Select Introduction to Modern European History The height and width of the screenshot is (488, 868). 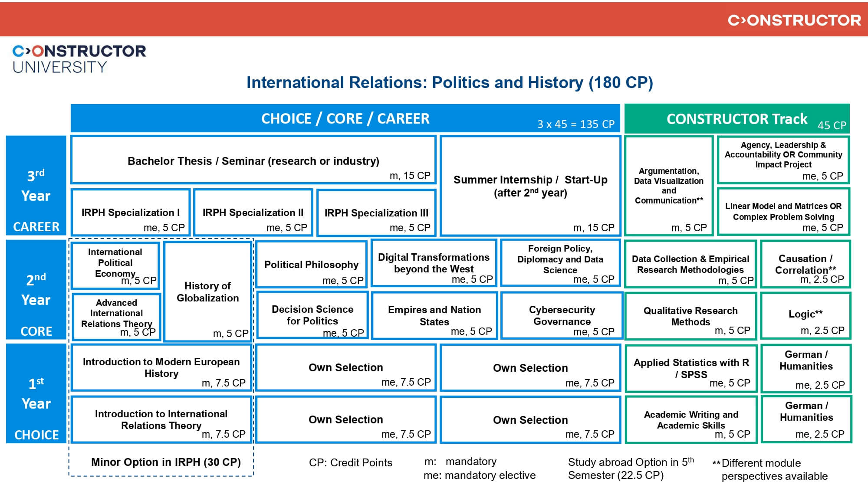161,367
